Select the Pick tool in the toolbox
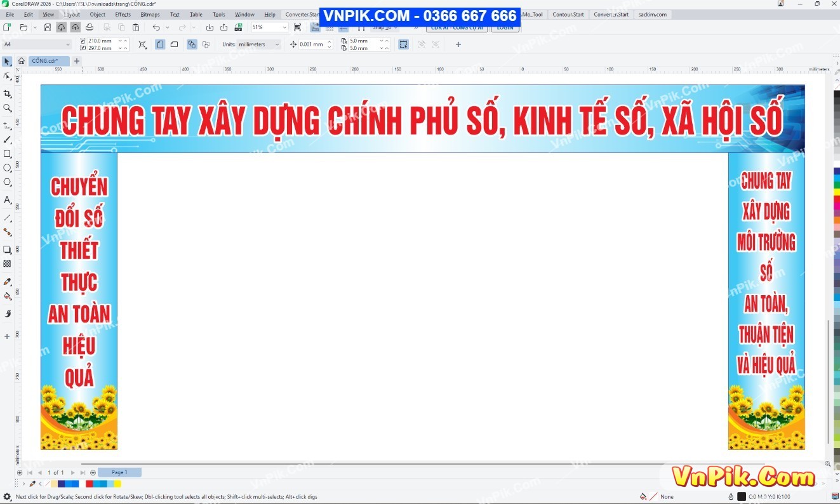The image size is (840, 504). [x=7, y=62]
